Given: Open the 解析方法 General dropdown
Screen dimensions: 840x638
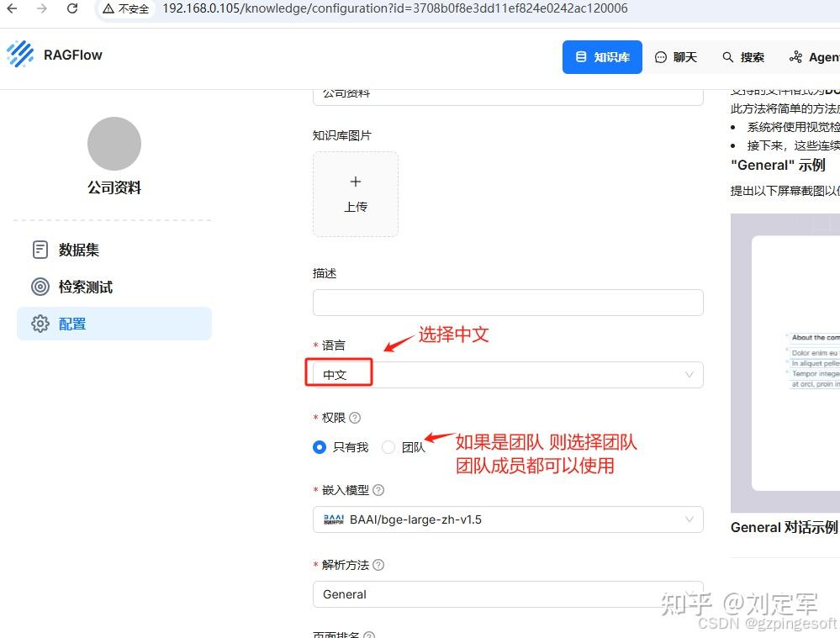Looking at the screenshot, I should point(507,594).
